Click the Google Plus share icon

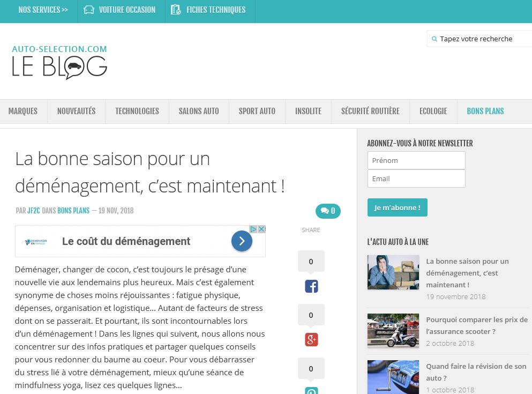pyautogui.click(x=311, y=339)
